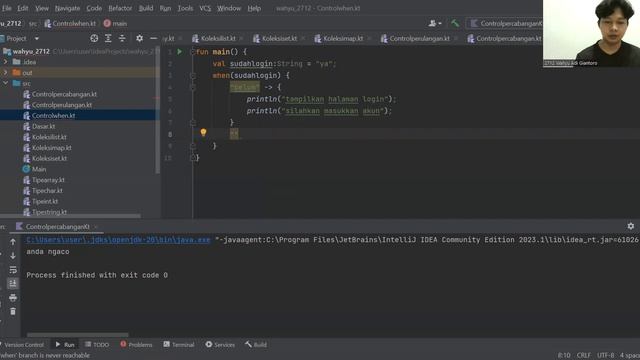The width and height of the screenshot is (640, 360).
Task: Toggle scroll to end in console
Action: click(13, 284)
